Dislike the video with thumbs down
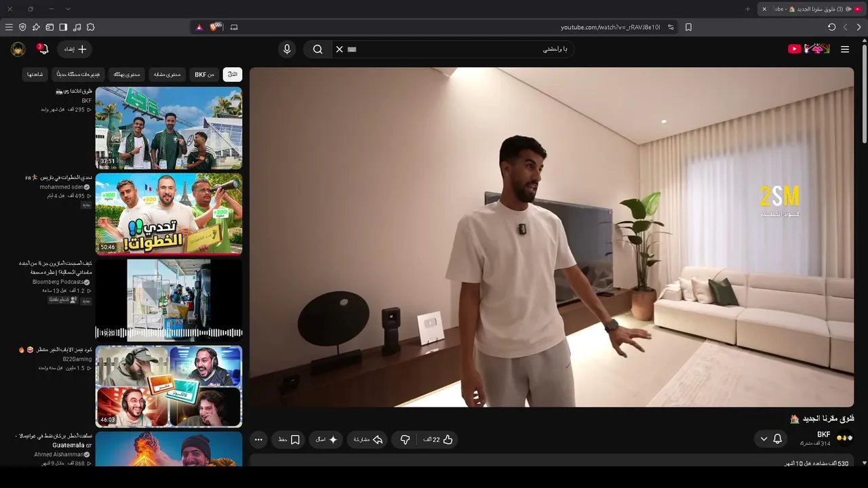The width and height of the screenshot is (868, 488). tap(405, 439)
